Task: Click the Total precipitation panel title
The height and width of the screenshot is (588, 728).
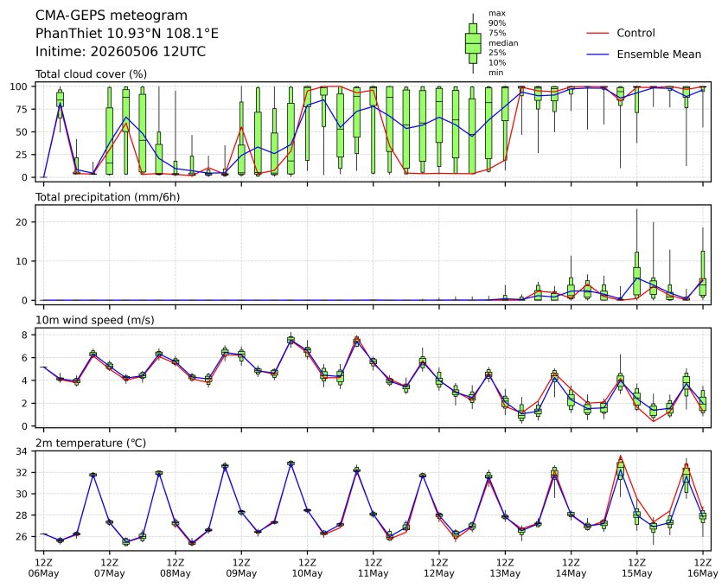Action: pyautogui.click(x=108, y=197)
